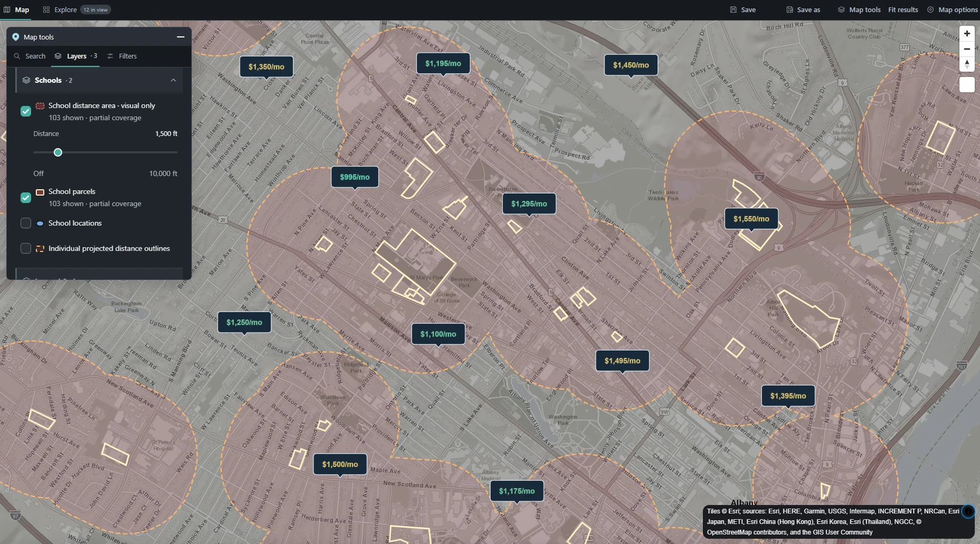Open the $1,250/mo listing marker
The image size is (980, 544).
click(244, 322)
